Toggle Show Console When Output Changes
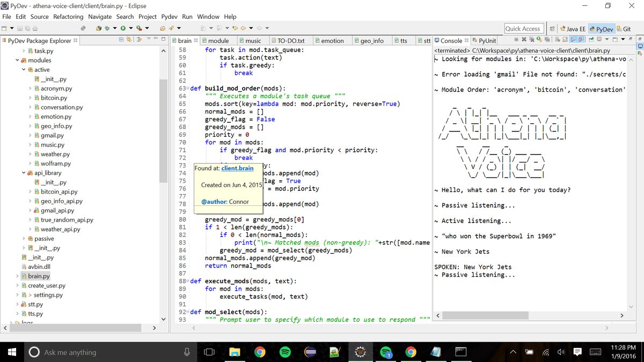Viewport: 644px width, 362px height. point(573,40)
